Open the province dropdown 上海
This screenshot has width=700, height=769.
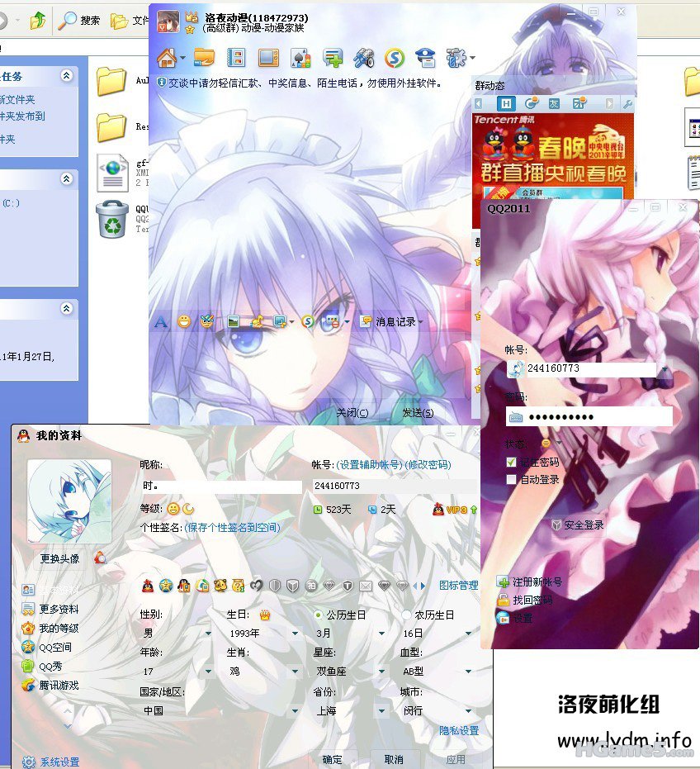click(x=381, y=710)
